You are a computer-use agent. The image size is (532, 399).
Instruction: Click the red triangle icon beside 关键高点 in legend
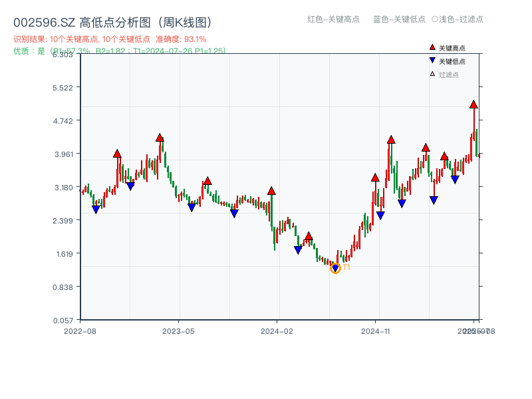[432, 47]
